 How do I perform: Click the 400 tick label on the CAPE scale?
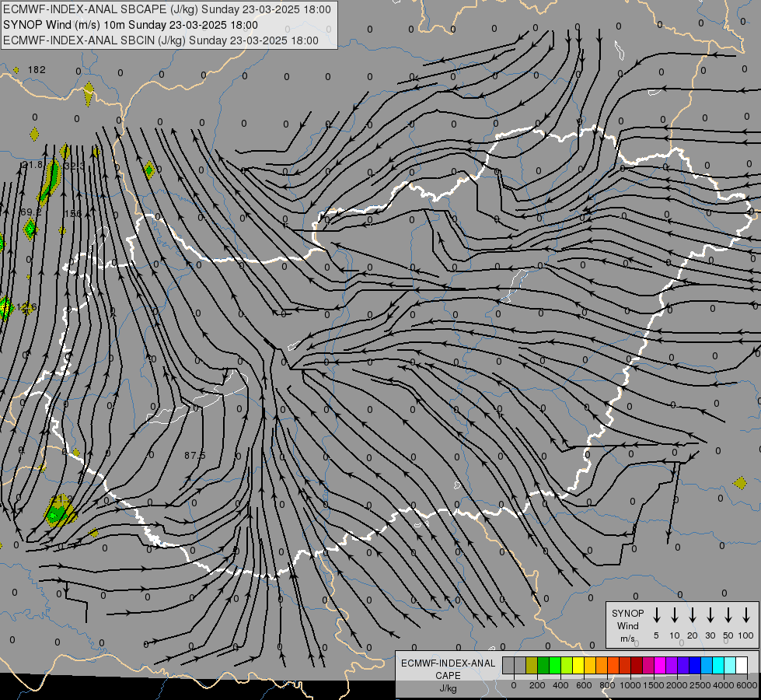[x=560, y=685]
